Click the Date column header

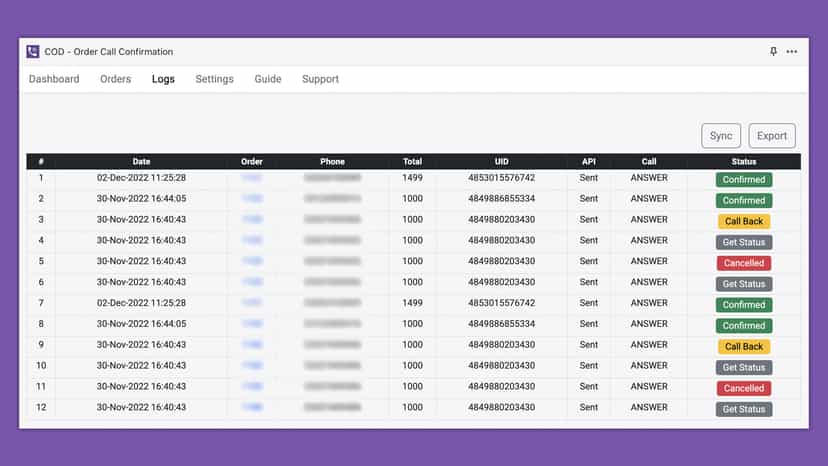[x=141, y=162]
